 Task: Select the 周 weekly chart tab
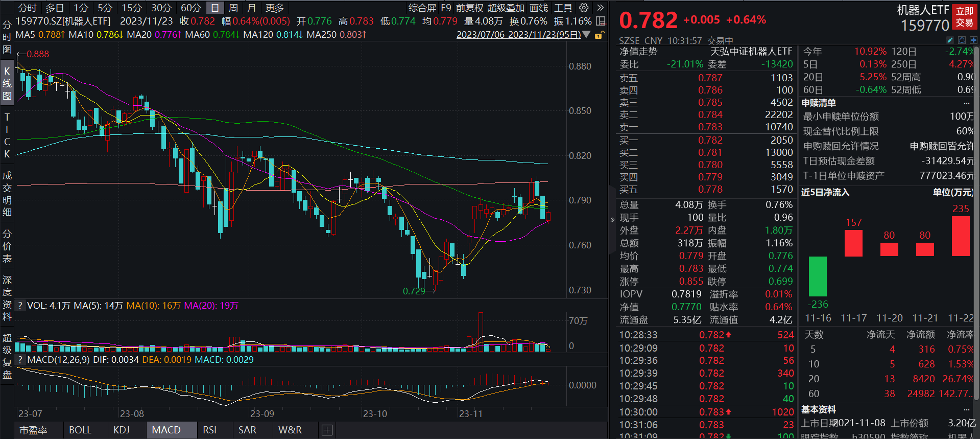[x=233, y=8]
